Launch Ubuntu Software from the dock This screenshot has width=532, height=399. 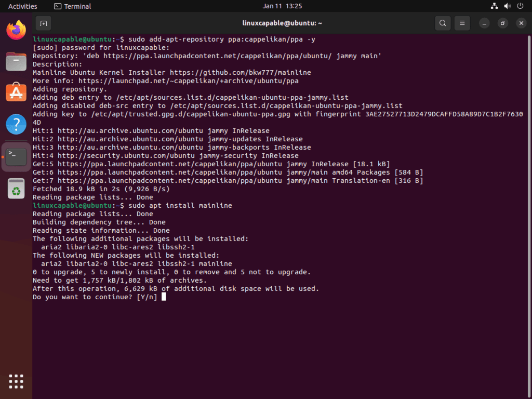point(16,92)
